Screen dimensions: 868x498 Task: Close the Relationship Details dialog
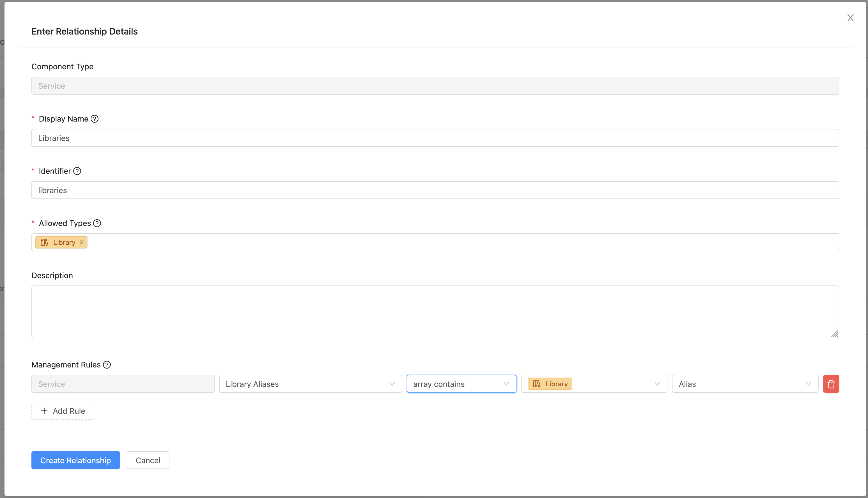pyautogui.click(x=850, y=18)
